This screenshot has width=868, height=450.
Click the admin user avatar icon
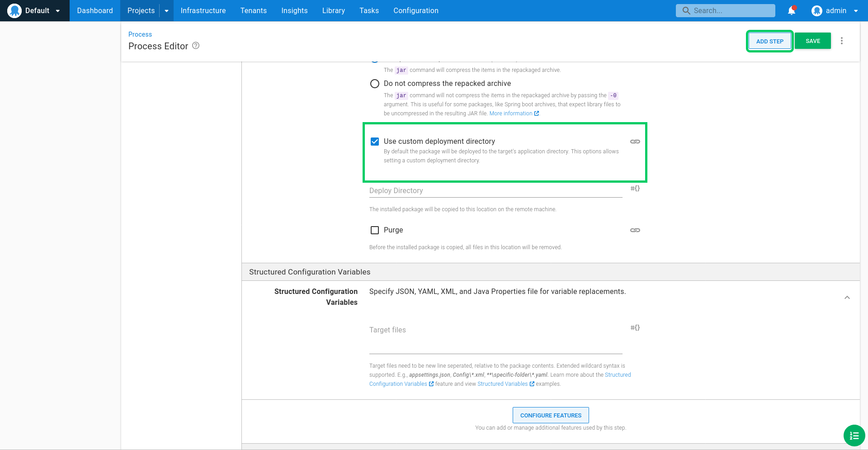coord(816,11)
